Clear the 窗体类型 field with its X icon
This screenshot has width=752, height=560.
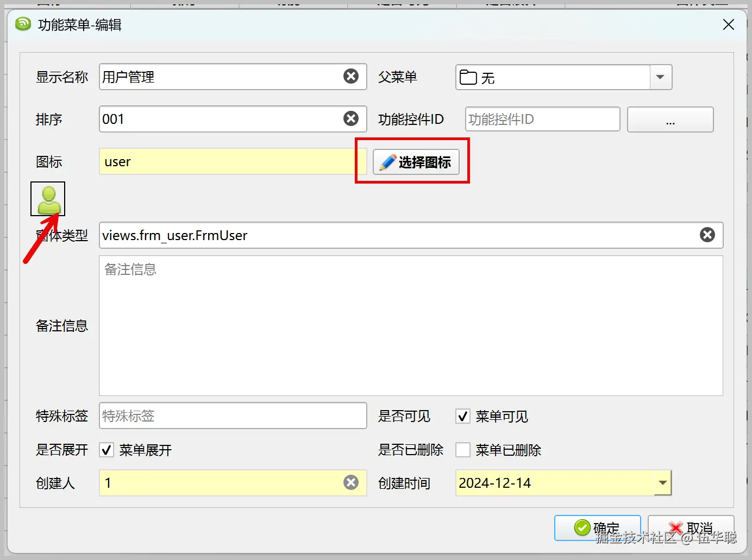tap(707, 235)
